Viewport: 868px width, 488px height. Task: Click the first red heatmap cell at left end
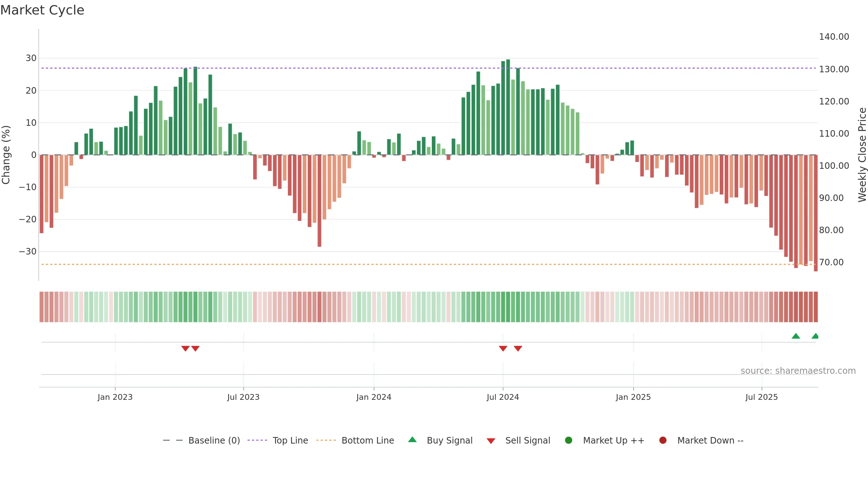click(x=42, y=307)
